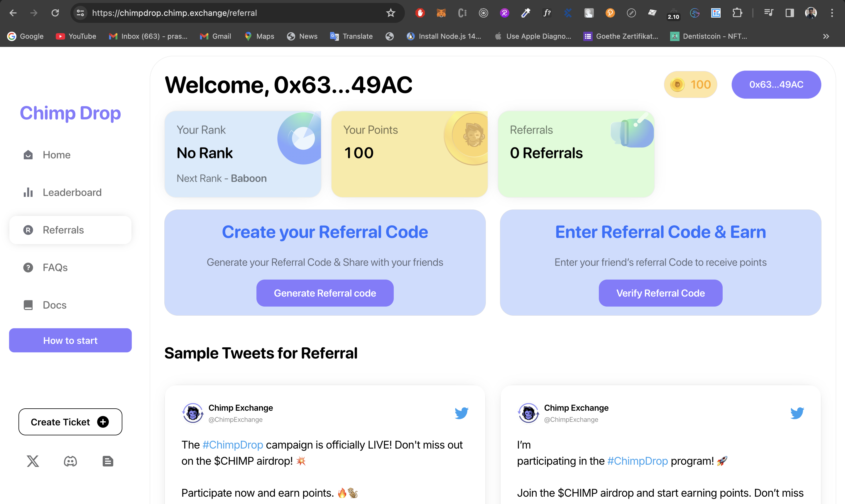The height and width of the screenshot is (504, 845).
Task: Join the Discord server via footer icon
Action: [70, 461]
